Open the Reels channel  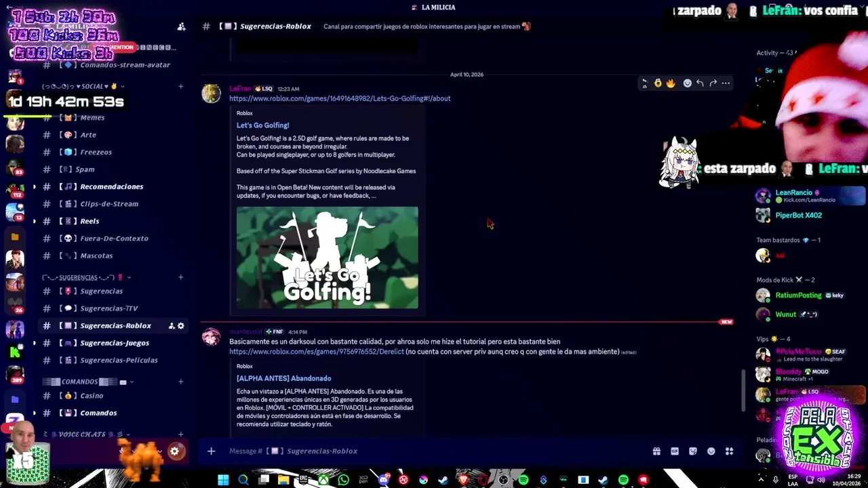pyautogui.click(x=113, y=221)
